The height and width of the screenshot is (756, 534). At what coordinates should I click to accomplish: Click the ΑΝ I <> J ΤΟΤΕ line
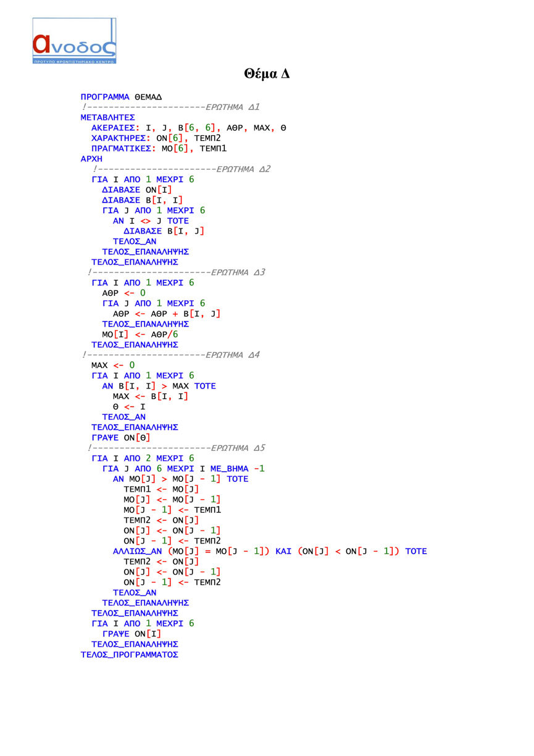click(151, 220)
